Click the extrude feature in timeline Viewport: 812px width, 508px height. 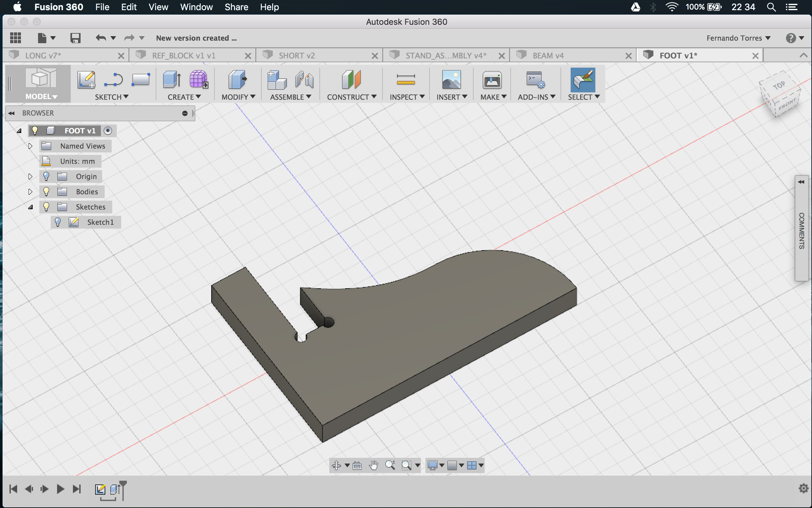click(115, 489)
